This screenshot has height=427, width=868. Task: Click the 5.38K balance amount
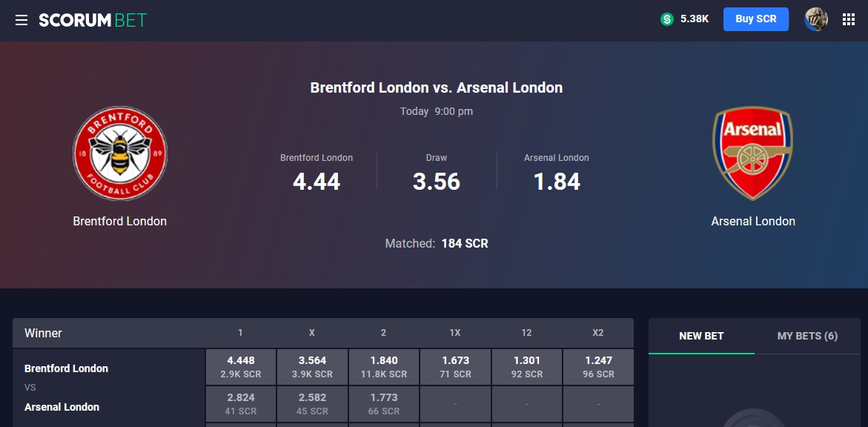click(x=695, y=19)
